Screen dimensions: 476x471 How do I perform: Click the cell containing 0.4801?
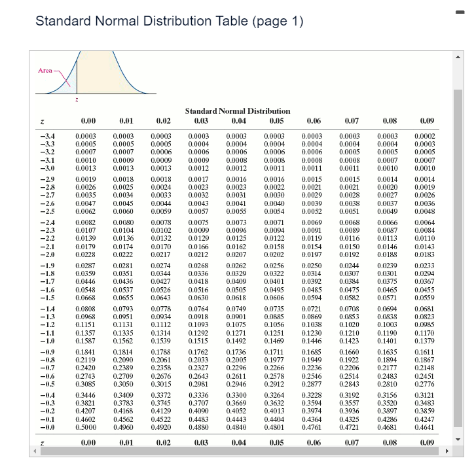point(274,427)
